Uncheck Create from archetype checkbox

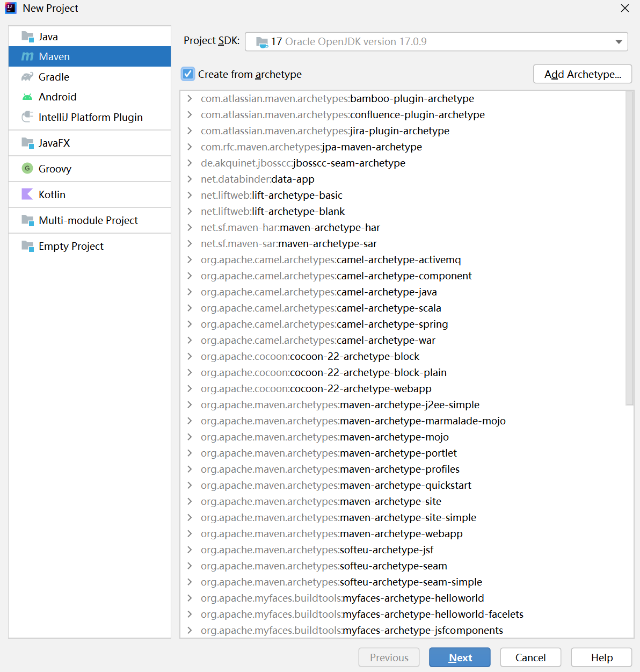188,74
